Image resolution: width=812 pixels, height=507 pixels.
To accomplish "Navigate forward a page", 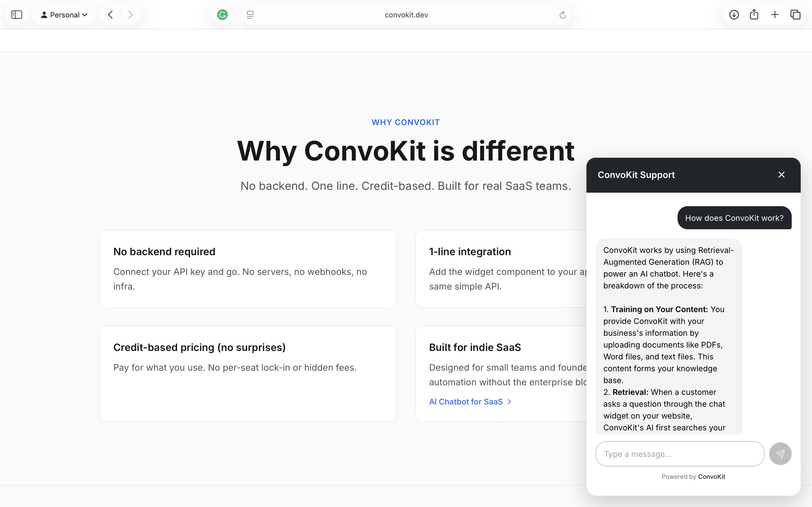I will (x=131, y=14).
